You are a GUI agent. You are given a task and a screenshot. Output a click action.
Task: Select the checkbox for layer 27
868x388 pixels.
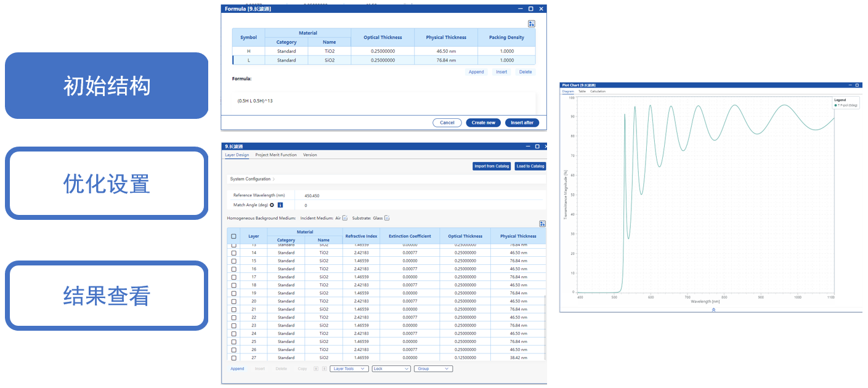point(233,358)
